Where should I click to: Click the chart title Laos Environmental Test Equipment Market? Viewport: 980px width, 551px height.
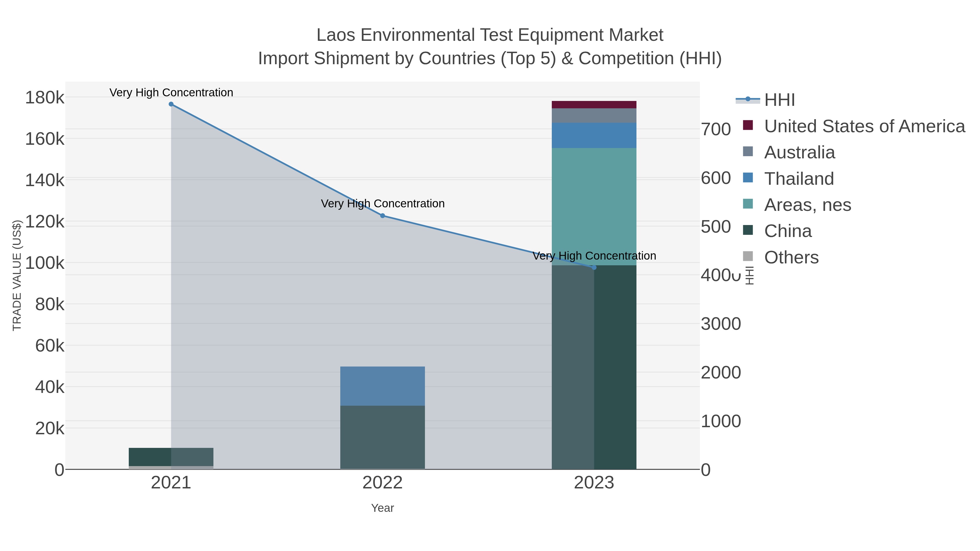(490, 35)
